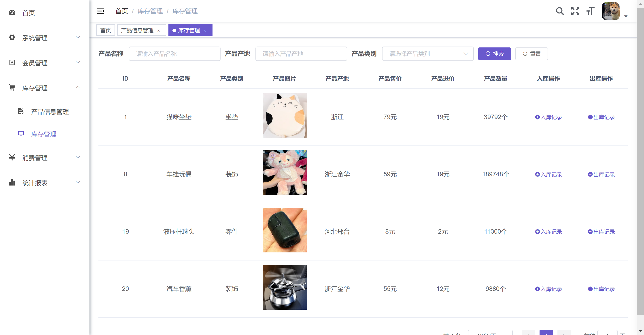Click the sidebar collapse hamburger icon
The height and width of the screenshot is (335, 644).
[x=100, y=11]
